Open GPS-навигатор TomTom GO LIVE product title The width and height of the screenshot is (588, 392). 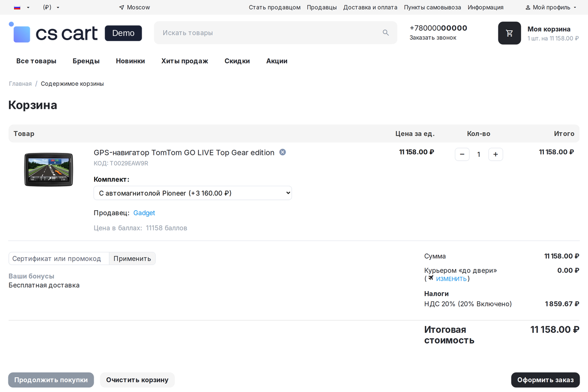pos(184,152)
